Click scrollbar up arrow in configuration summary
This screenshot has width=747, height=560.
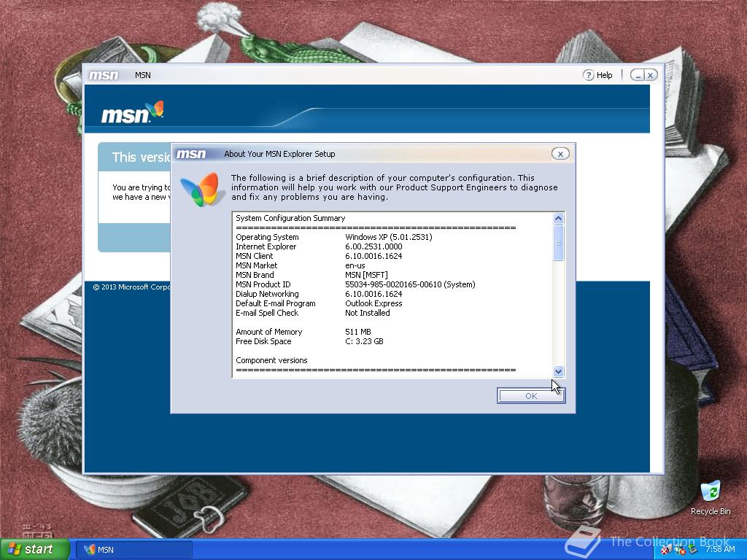(x=558, y=219)
